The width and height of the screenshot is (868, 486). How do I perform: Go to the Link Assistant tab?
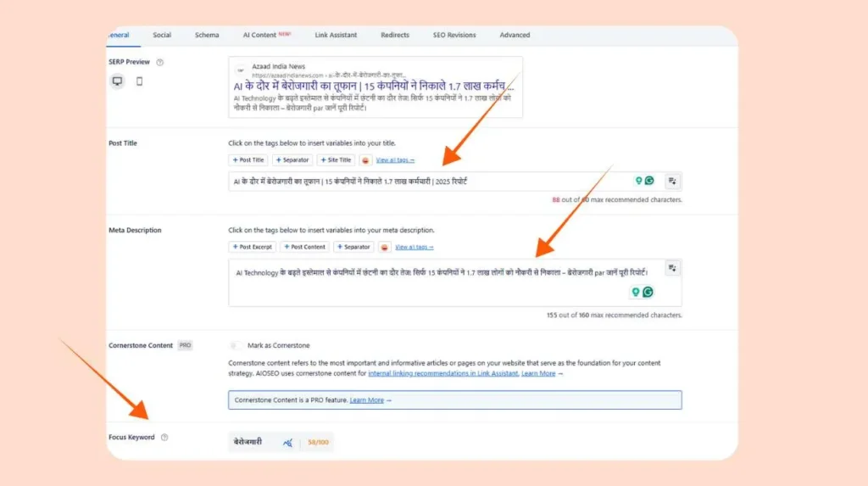337,35
